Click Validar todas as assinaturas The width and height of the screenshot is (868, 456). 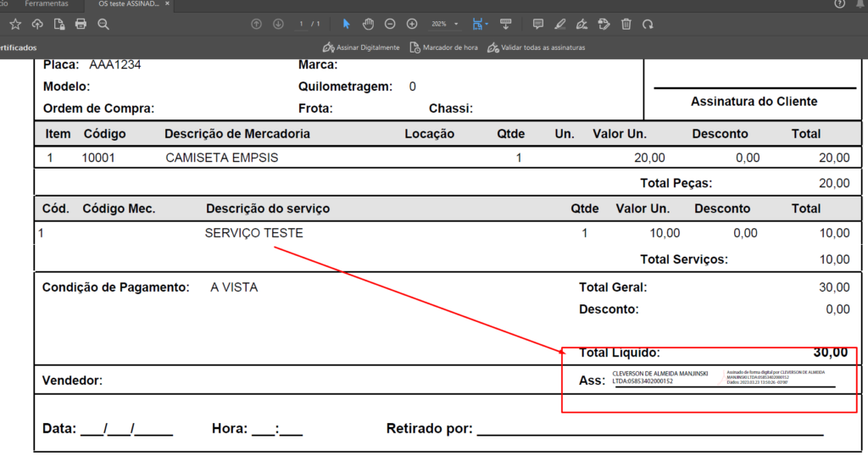click(536, 47)
